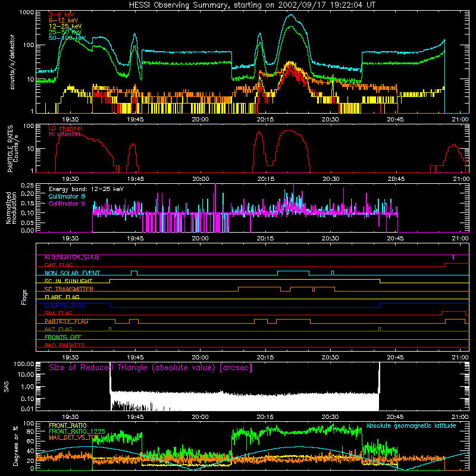The height and width of the screenshot is (476, 476).
Task: Select the 3-6 keV legend label
Action: tap(62, 14)
